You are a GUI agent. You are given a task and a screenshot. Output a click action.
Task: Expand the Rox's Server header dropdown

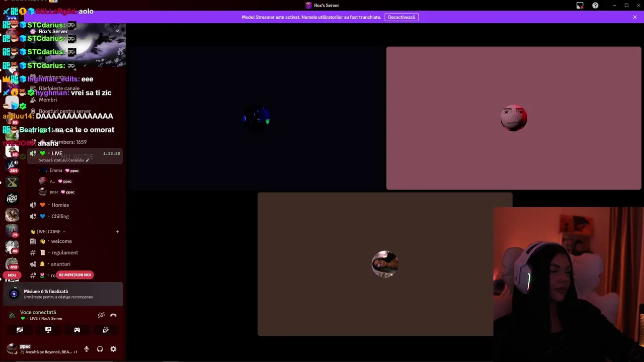pyautogui.click(x=117, y=31)
